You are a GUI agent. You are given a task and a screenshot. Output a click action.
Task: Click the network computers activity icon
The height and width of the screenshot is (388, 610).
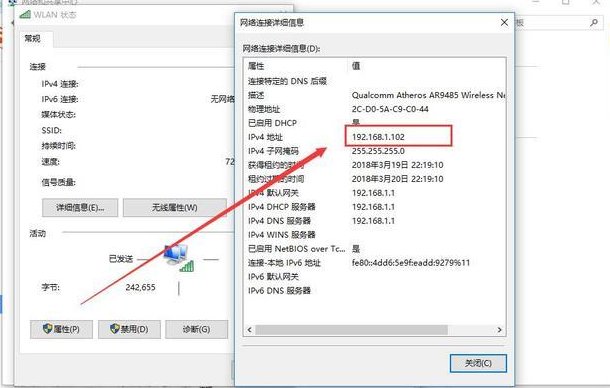178,257
